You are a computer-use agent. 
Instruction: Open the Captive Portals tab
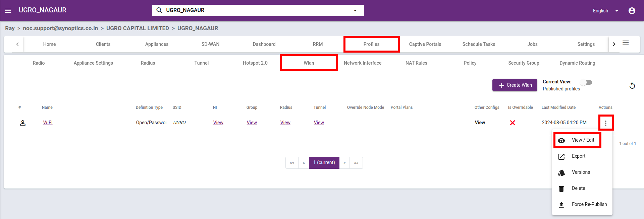click(425, 44)
